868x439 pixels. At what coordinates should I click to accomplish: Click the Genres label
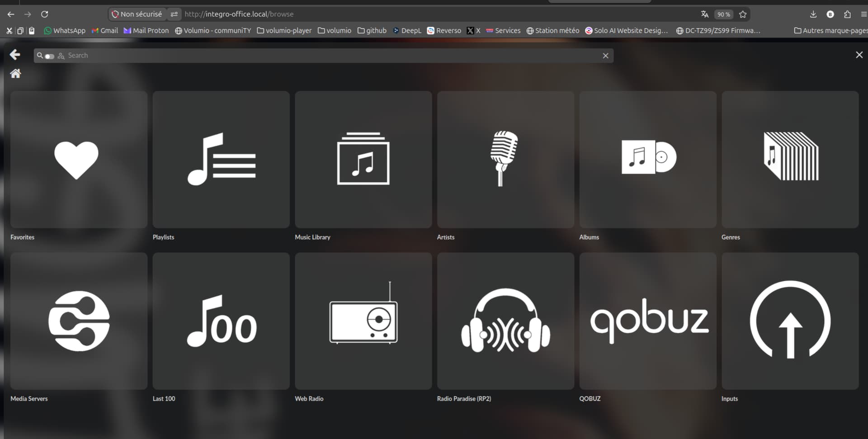[x=731, y=237]
